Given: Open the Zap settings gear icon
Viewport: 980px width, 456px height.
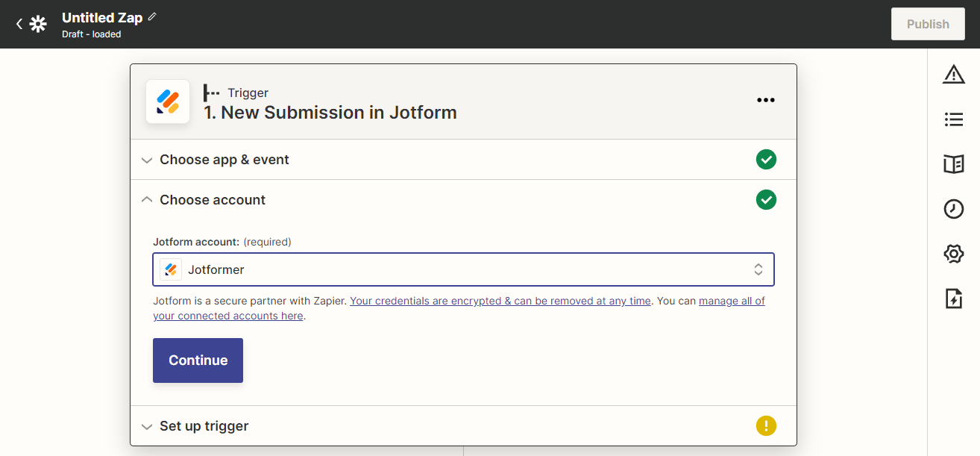Looking at the screenshot, I should [x=953, y=254].
